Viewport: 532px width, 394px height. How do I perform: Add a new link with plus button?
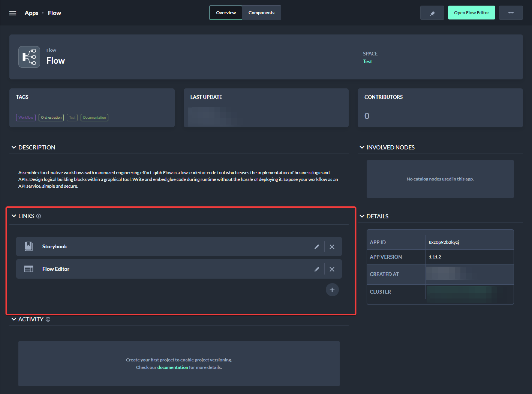[332, 290]
